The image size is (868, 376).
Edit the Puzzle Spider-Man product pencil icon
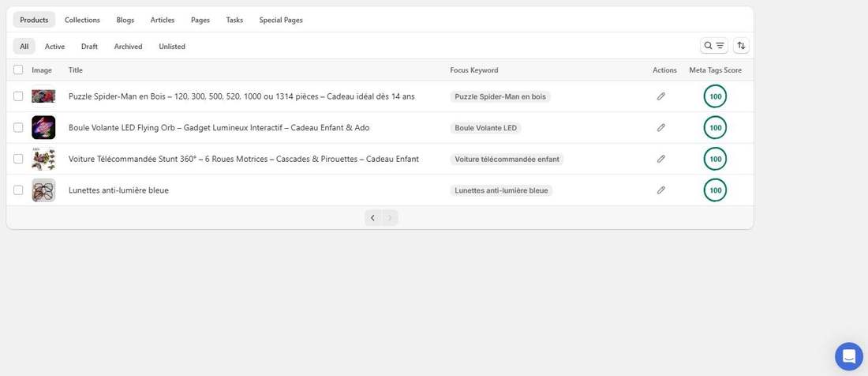tap(661, 96)
